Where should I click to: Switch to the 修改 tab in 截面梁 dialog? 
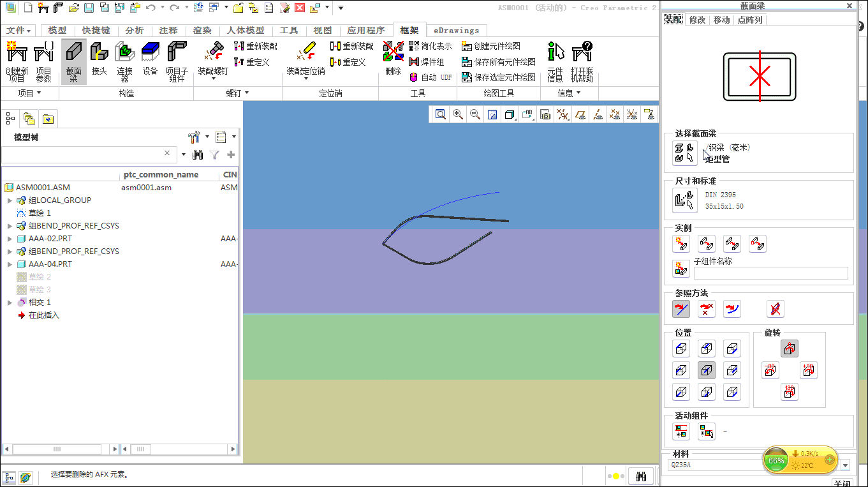(697, 20)
